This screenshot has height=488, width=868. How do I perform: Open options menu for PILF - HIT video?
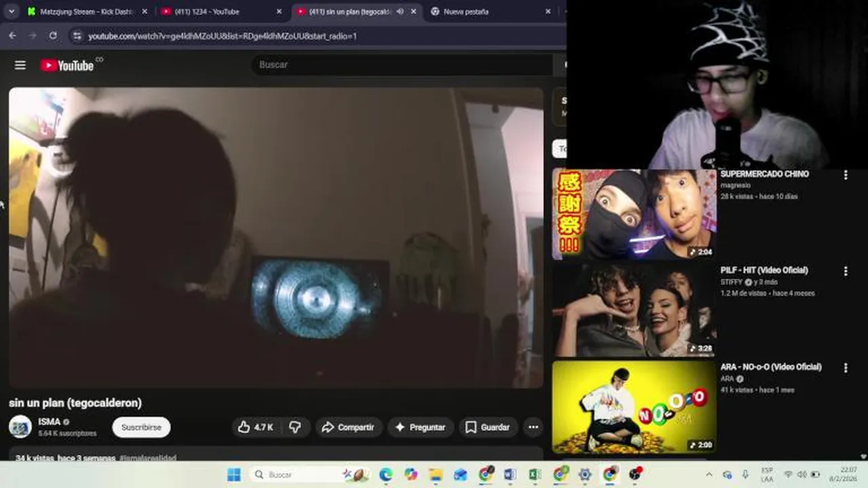(x=845, y=271)
